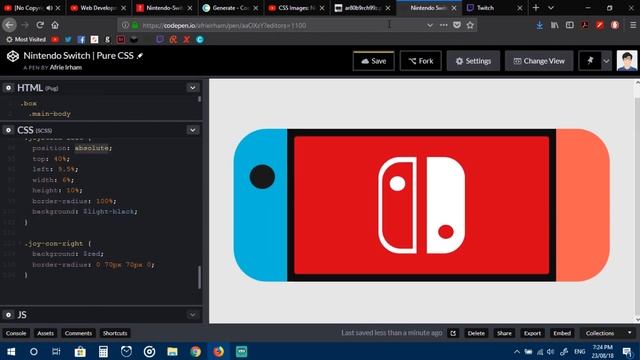Viewport: 640px width, 360px height.
Task: Open File Explorer from the taskbar
Action: (x=172, y=351)
